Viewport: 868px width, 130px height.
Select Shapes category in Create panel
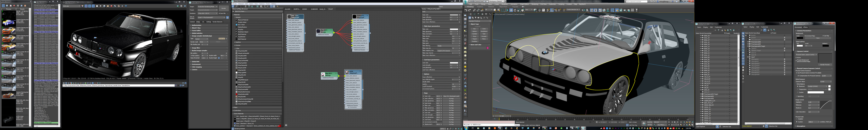coord(473,18)
